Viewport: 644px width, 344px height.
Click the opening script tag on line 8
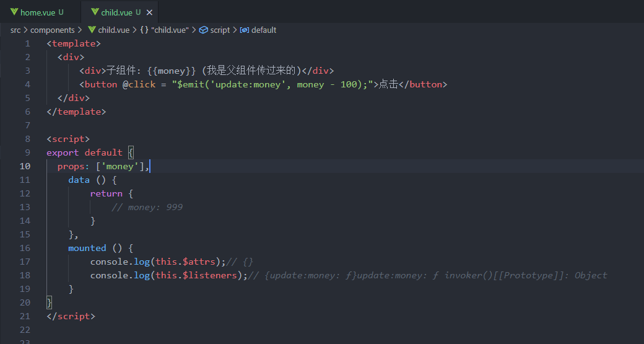(68, 139)
